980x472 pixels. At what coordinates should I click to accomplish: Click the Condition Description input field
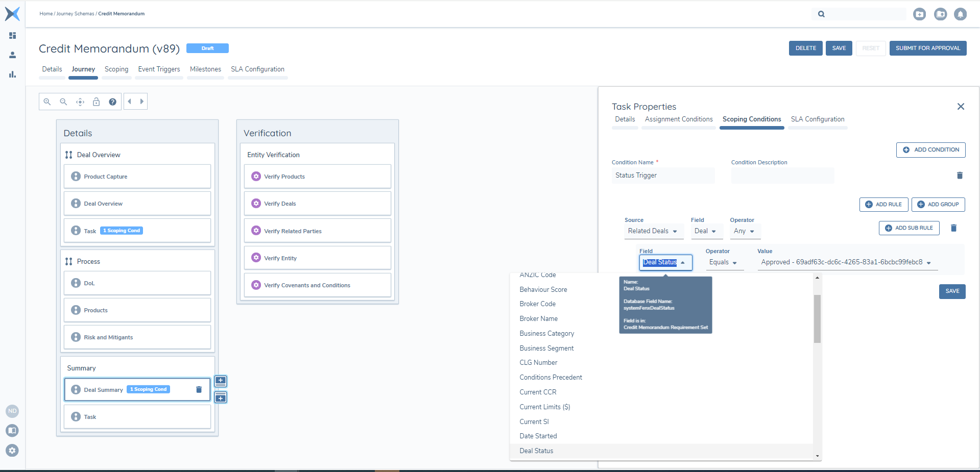pos(782,176)
